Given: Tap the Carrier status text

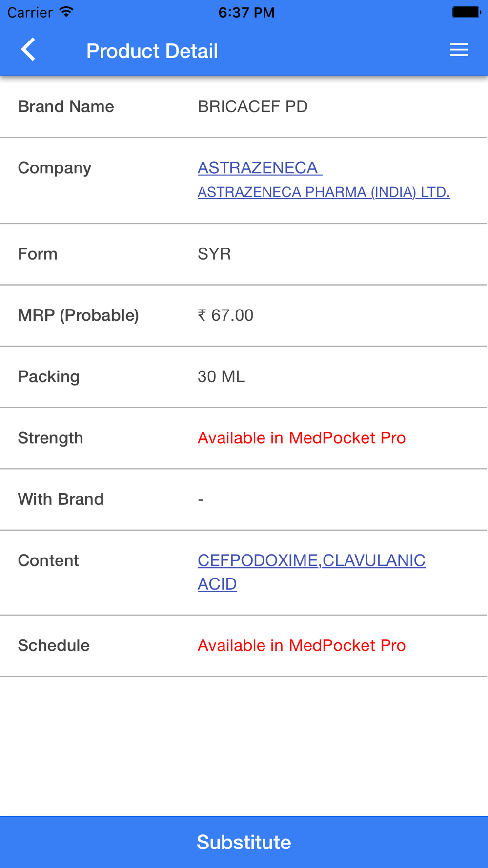Looking at the screenshot, I should tap(30, 12).
